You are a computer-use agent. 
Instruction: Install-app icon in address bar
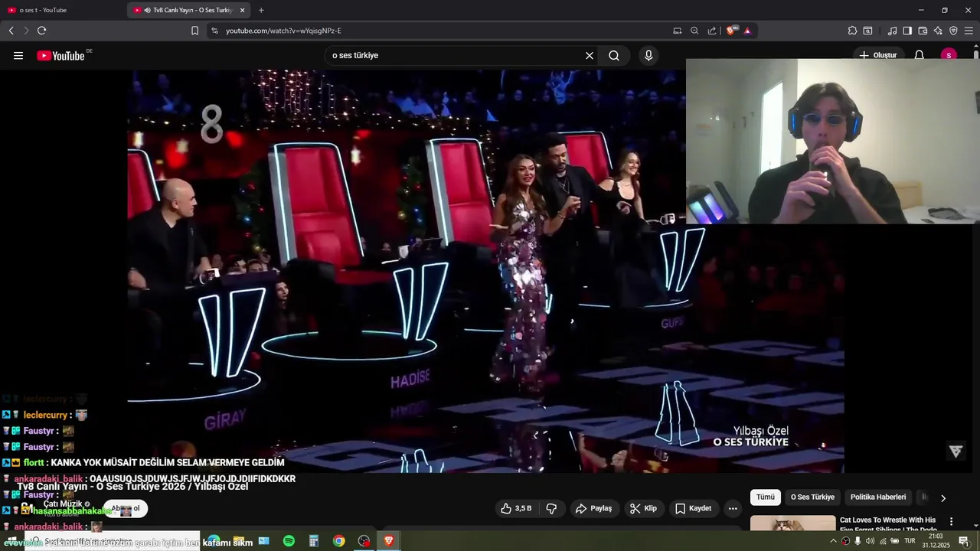677,31
